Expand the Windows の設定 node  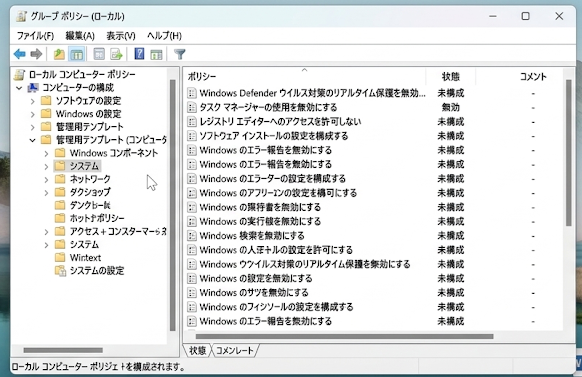[x=33, y=114]
